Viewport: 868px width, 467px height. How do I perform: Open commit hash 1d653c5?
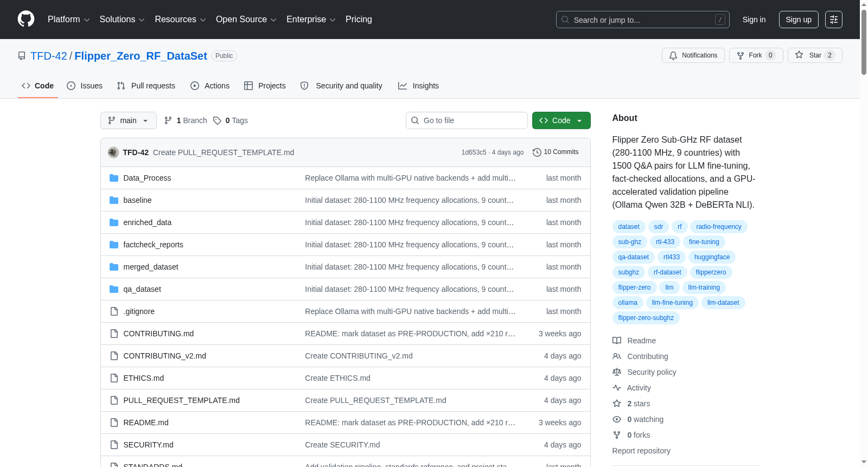click(x=474, y=152)
